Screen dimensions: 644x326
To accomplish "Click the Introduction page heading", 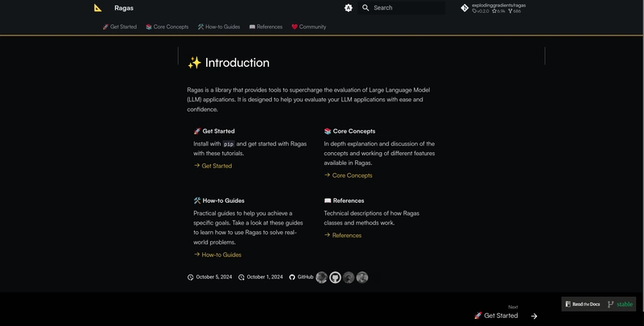I will [x=229, y=63].
